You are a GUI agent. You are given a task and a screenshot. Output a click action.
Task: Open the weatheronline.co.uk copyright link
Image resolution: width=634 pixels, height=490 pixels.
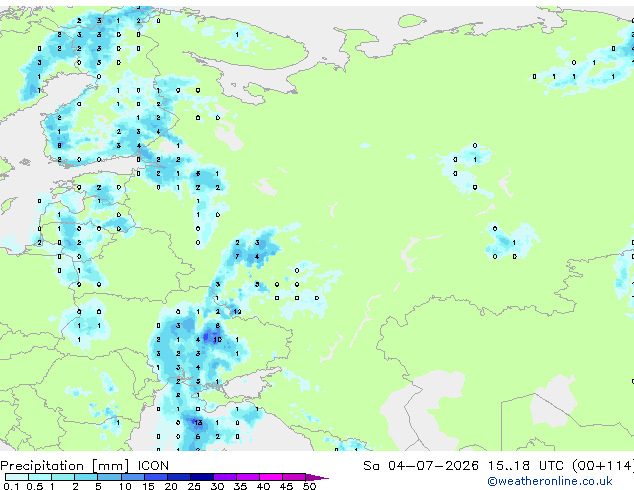click(549, 481)
